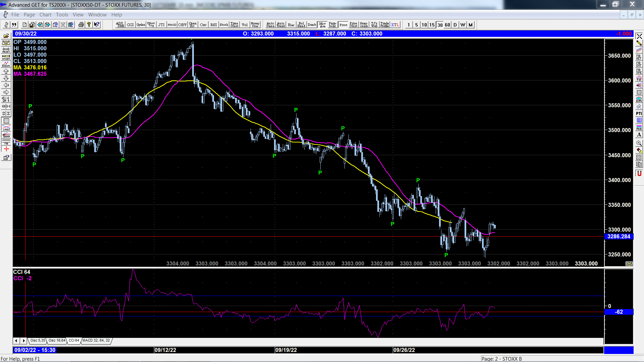Viewport: 644px width, 362px height.
Task: Open the yellow question mark Help icon
Action: (x=89, y=25)
